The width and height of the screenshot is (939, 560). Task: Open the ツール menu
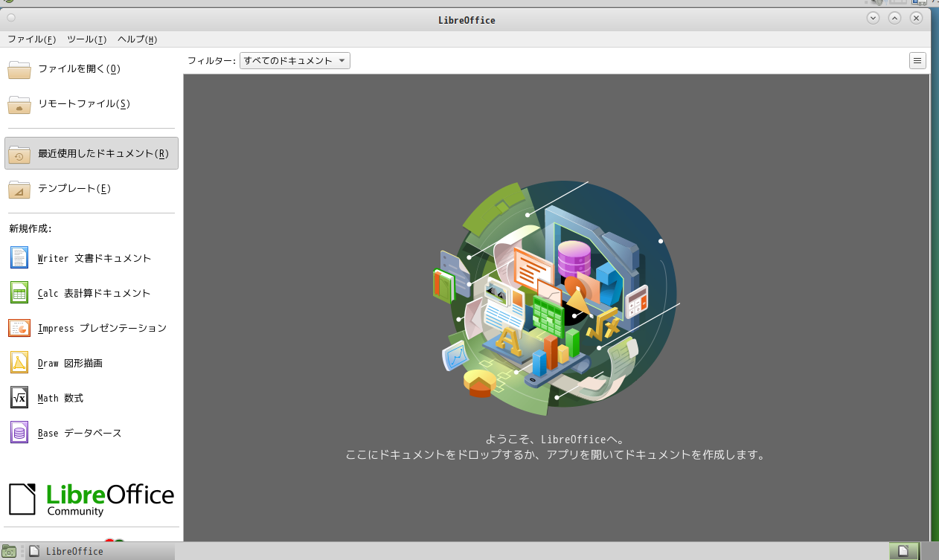[86, 39]
